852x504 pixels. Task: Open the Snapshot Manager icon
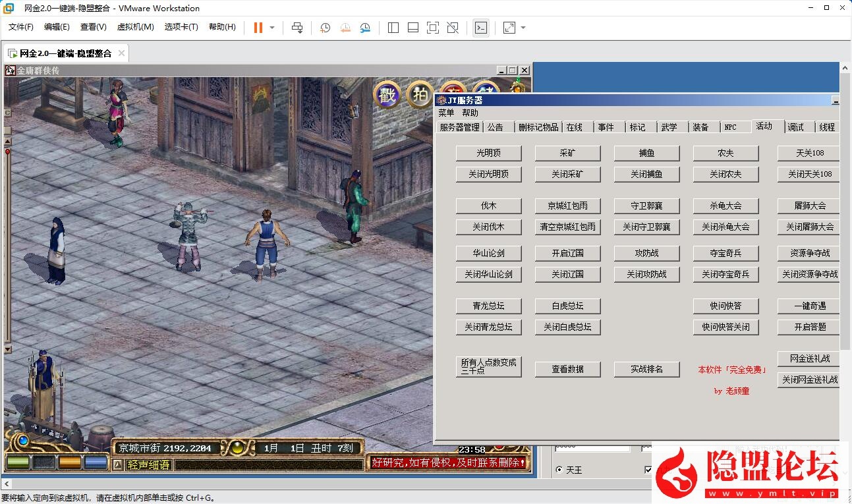pos(365,28)
